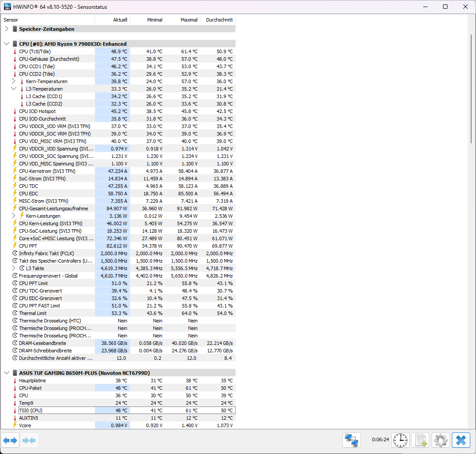Viewport: 476px width, 454px height.
Task: Close sensor window with blue X button
Action: 461,440
